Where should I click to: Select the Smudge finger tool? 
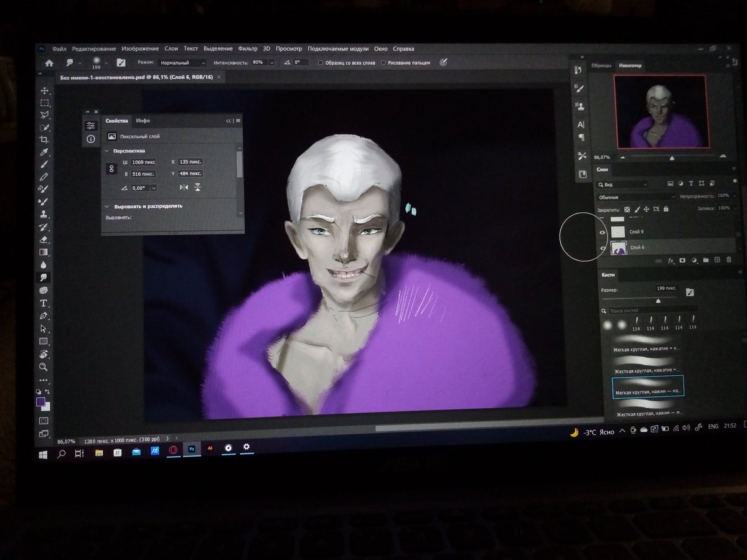pyautogui.click(x=44, y=278)
